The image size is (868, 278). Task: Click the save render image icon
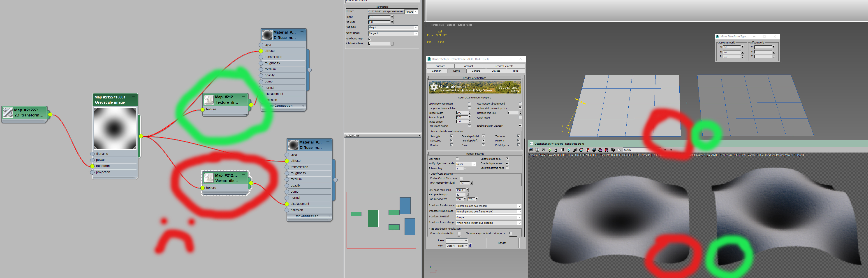point(531,150)
